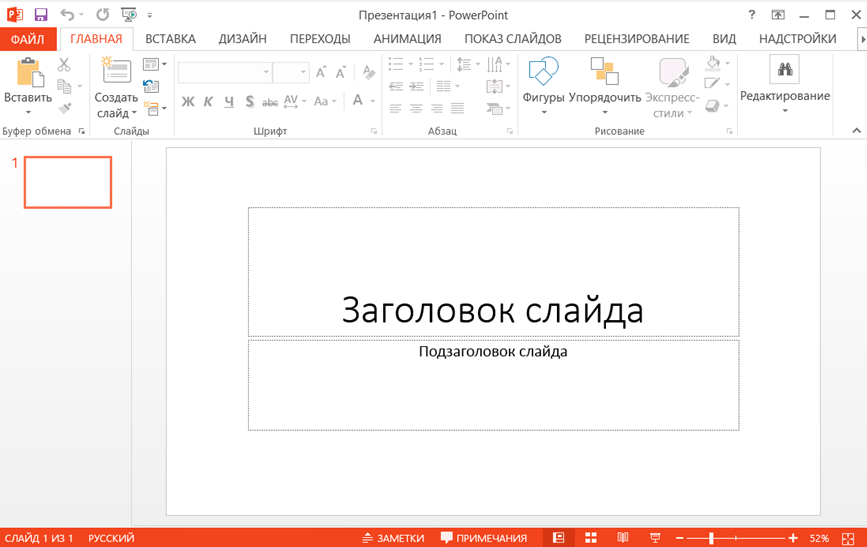Start slideshow from the status bar icon

coord(655,538)
